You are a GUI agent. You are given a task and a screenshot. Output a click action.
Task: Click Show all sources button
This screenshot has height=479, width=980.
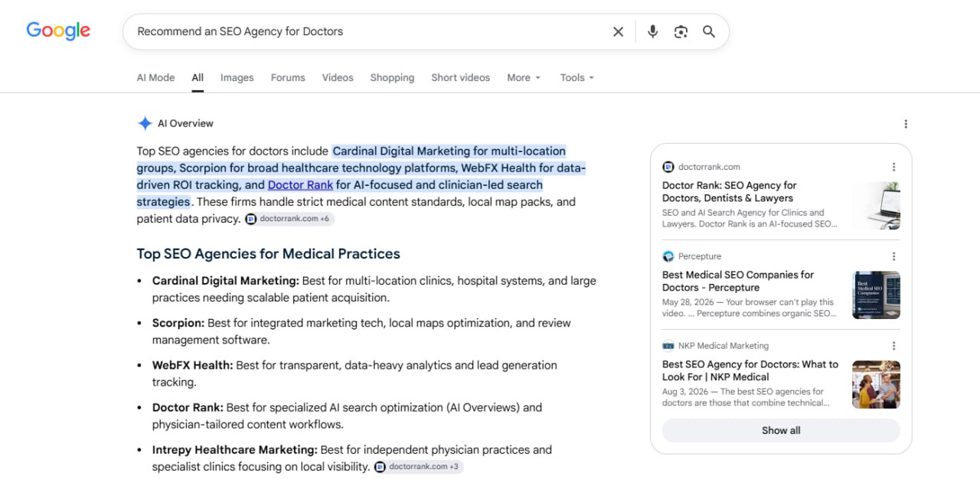(781, 430)
